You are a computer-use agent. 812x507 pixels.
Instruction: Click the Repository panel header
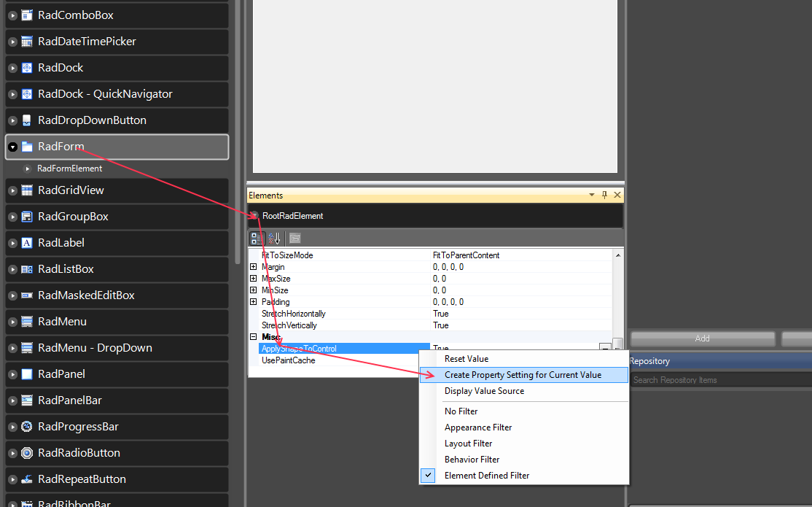point(721,361)
